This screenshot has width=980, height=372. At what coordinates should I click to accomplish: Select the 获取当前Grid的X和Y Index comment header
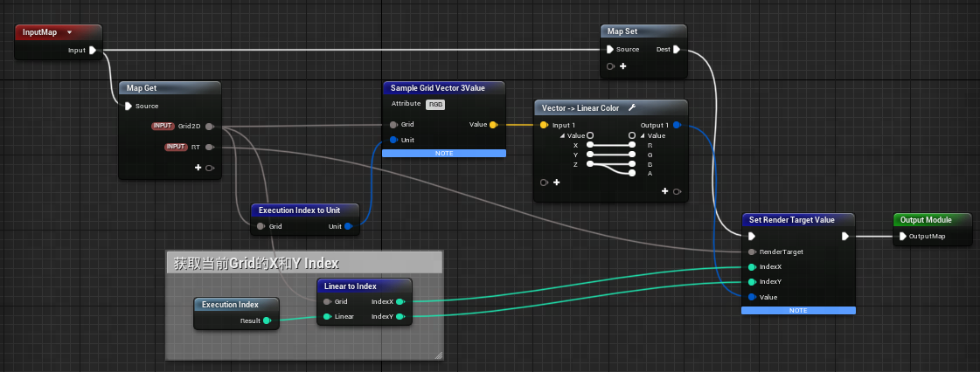(256, 263)
